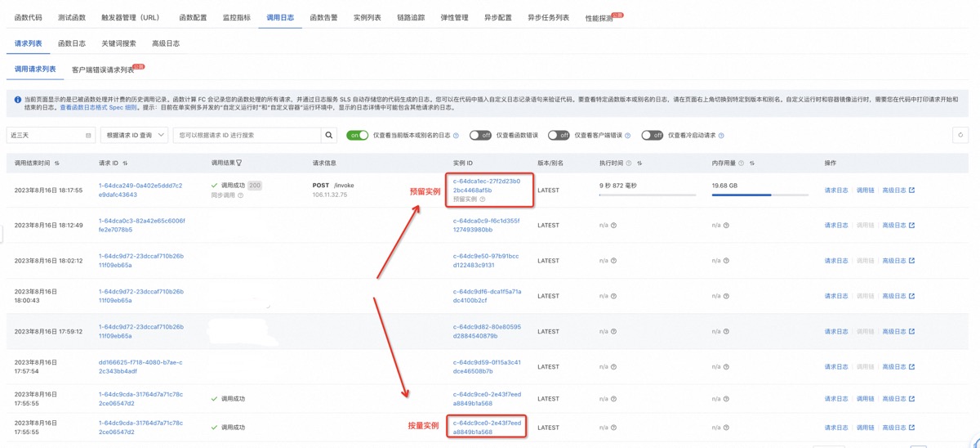The height and width of the screenshot is (448, 980).
Task: Open the 异步任务列表 tab
Action: coord(548,17)
